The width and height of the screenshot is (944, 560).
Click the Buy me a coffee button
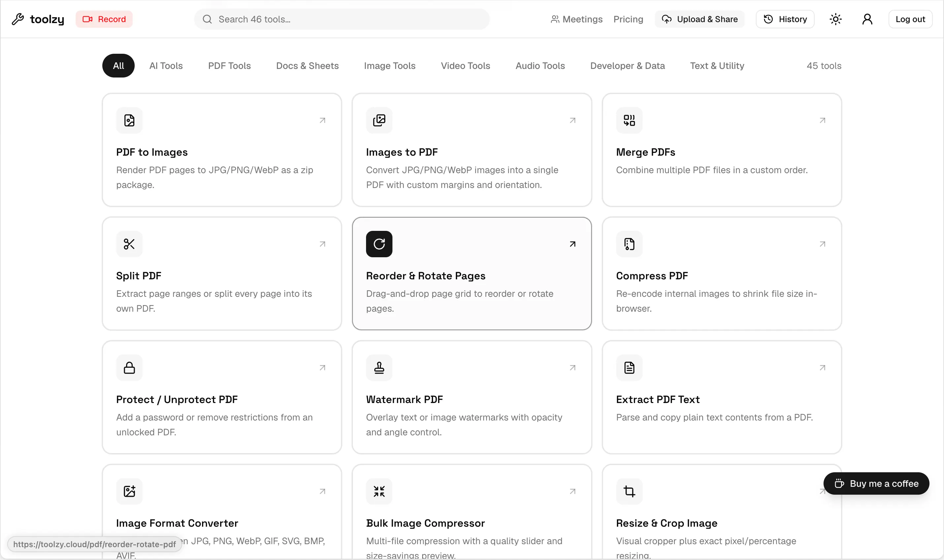[876, 483]
